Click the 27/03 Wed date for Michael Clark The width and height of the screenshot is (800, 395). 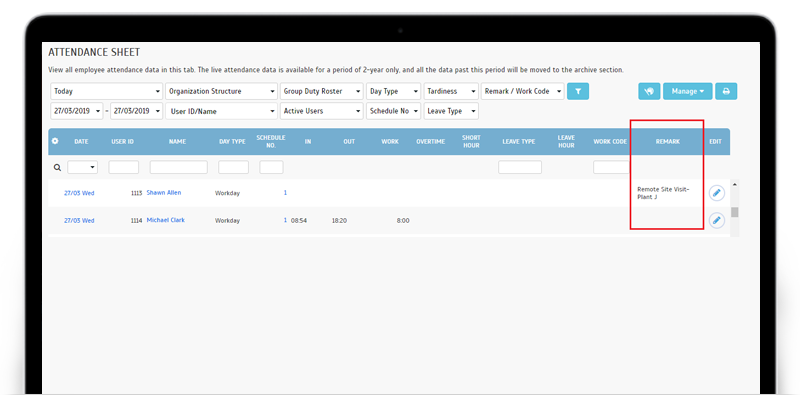[x=79, y=221]
